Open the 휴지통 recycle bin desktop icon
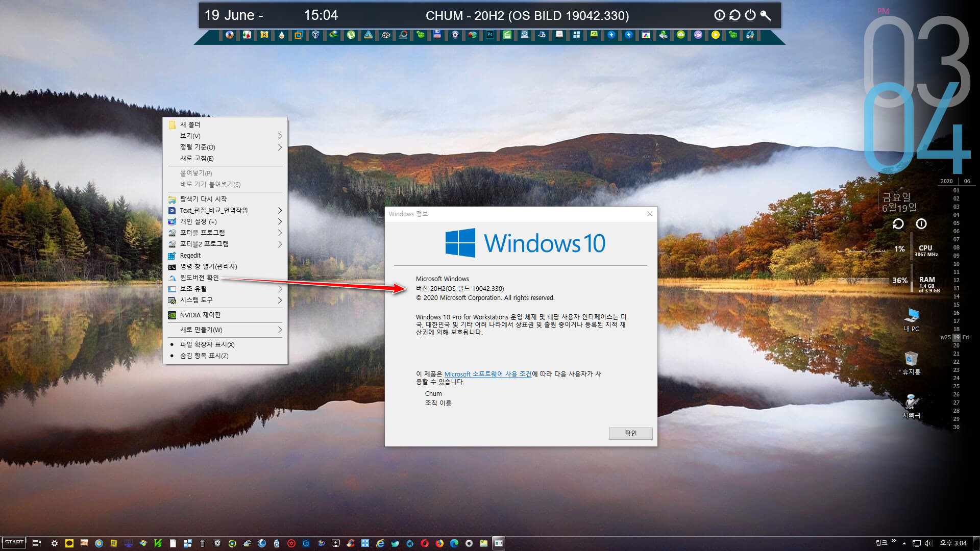Viewport: 980px width, 551px height. (x=911, y=363)
